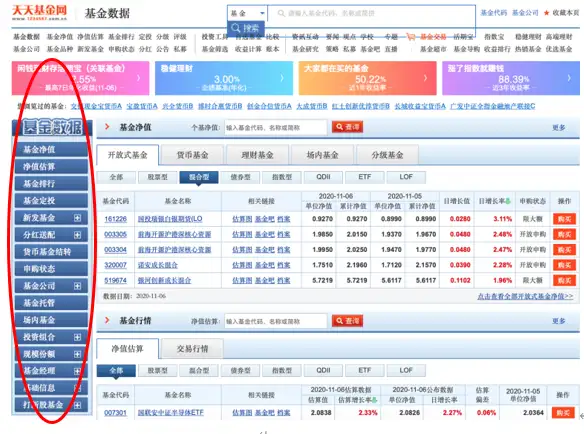Select 债券型 filter in 基金净值 section
The width and height of the screenshot is (584, 434).
[x=240, y=177]
